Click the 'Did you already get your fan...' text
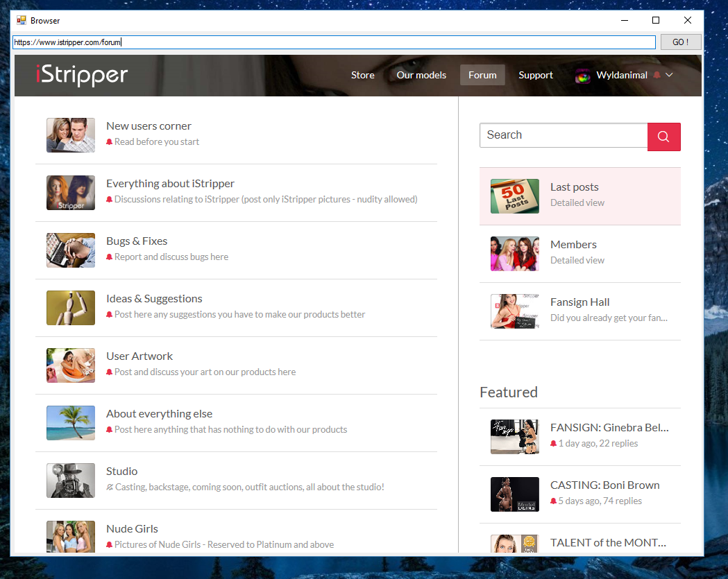Screen dimensions: 728x579 click(x=609, y=318)
